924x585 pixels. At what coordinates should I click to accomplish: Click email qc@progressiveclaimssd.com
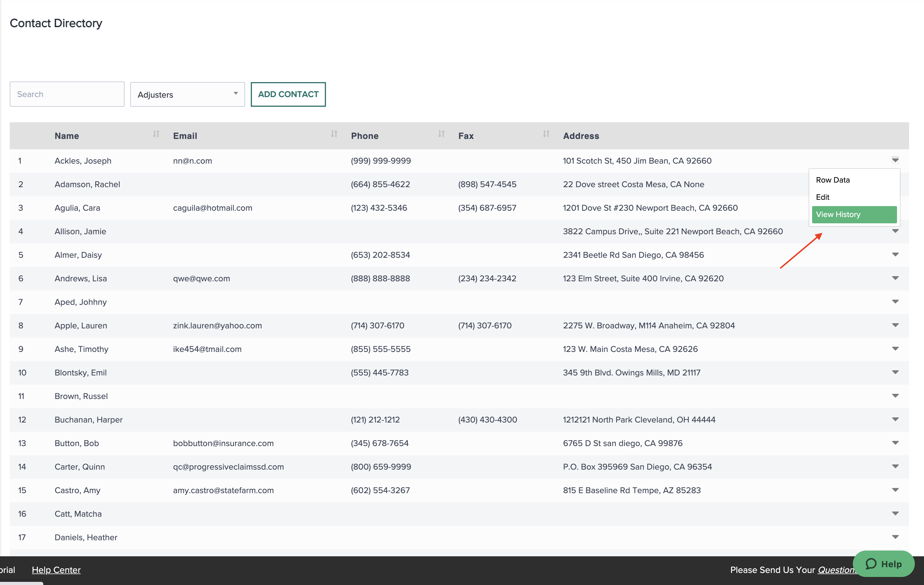(228, 467)
